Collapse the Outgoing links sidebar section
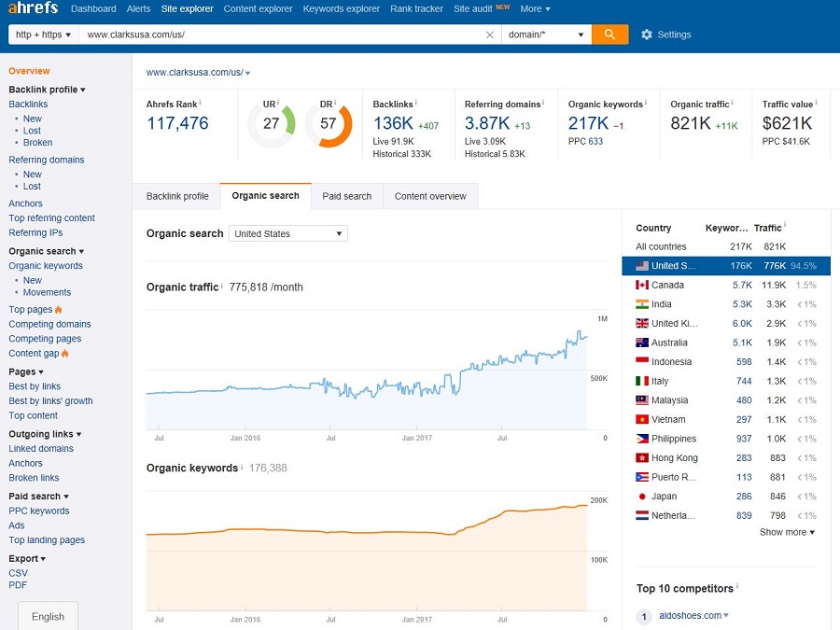 coord(45,434)
